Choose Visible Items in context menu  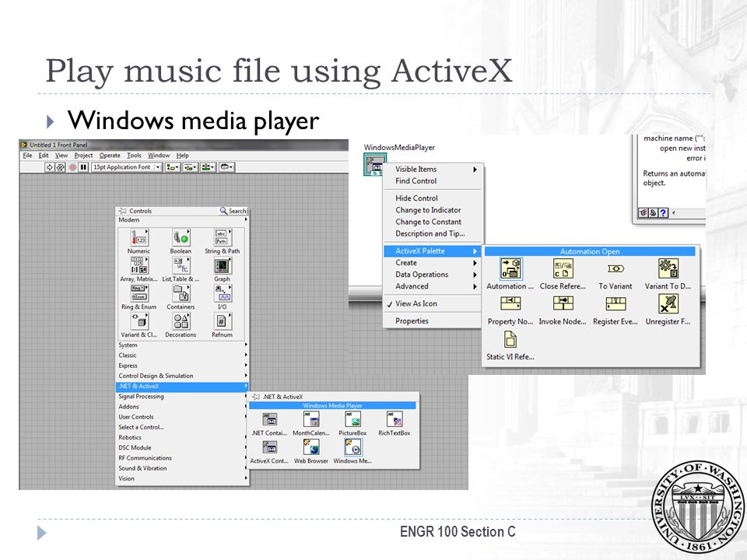[433, 169]
